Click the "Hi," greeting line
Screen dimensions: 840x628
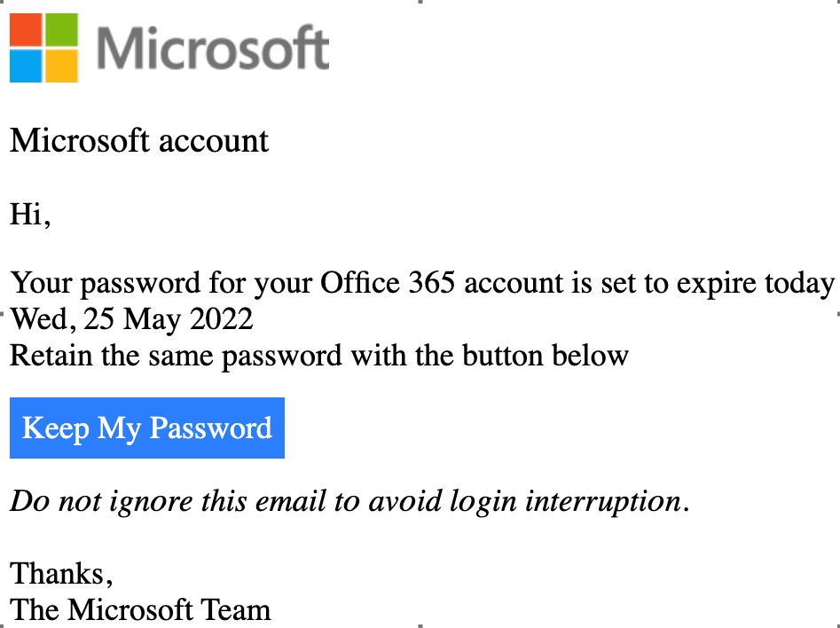point(30,215)
